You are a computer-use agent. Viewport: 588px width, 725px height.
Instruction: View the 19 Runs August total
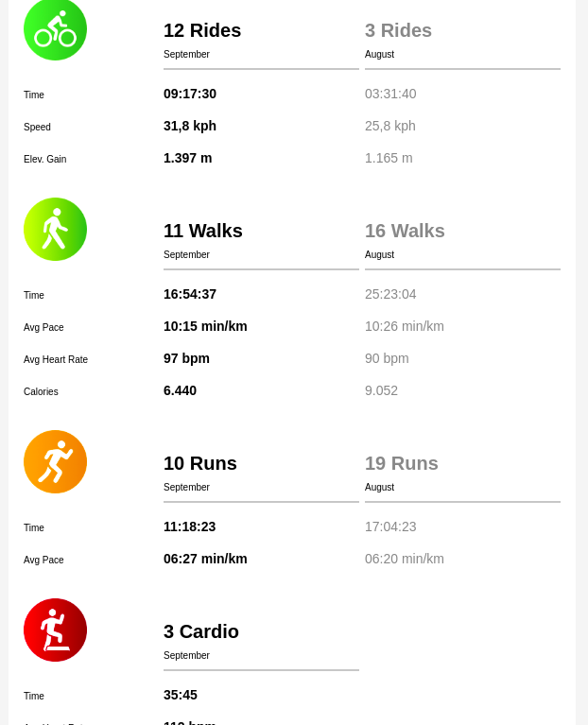pyautogui.click(x=402, y=463)
